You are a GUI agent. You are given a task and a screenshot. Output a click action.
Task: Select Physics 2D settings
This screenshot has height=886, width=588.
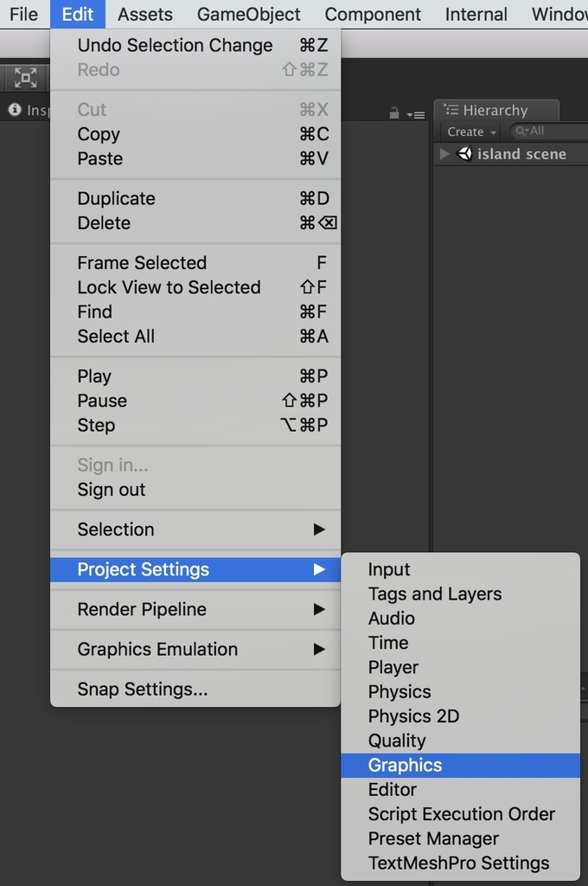(413, 716)
